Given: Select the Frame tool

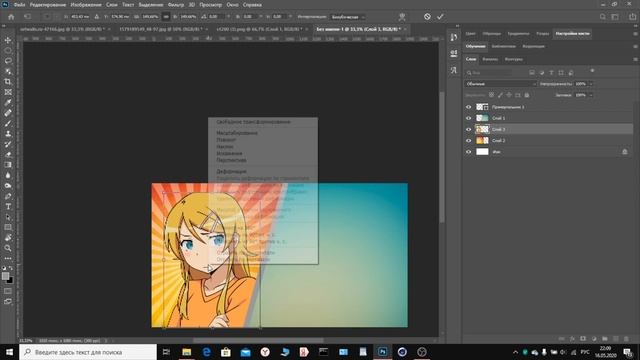Looking at the screenshot, I should point(8,92).
